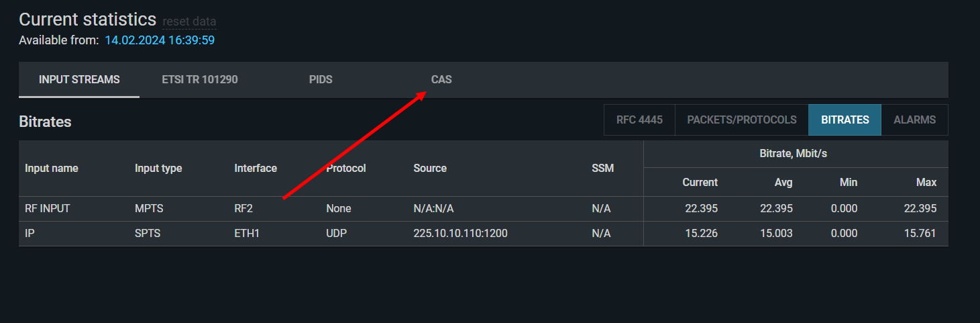Select the RF INPUT row name
Image resolution: width=980 pixels, height=323 pixels.
click(x=48, y=209)
